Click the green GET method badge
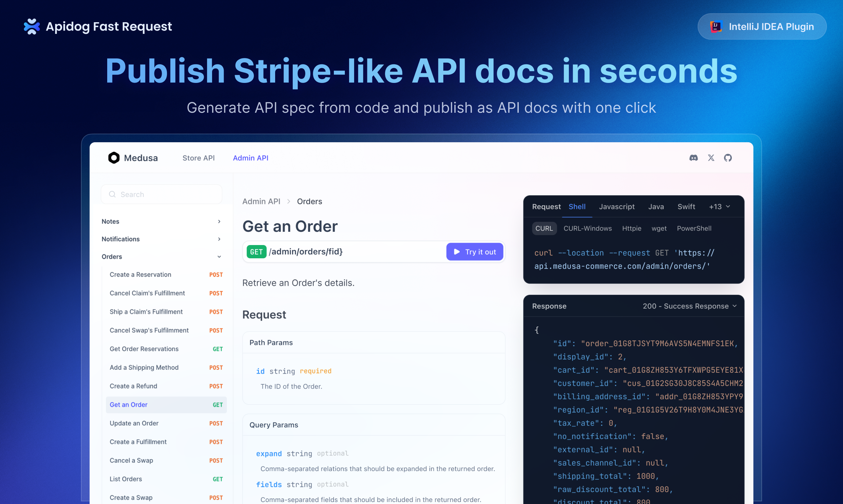The image size is (843, 504). (x=256, y=252)
